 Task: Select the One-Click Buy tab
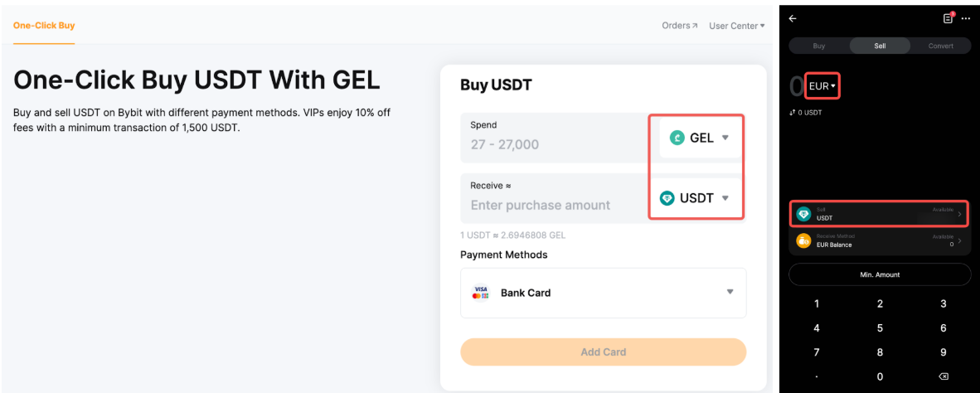[x=44, y=26]
